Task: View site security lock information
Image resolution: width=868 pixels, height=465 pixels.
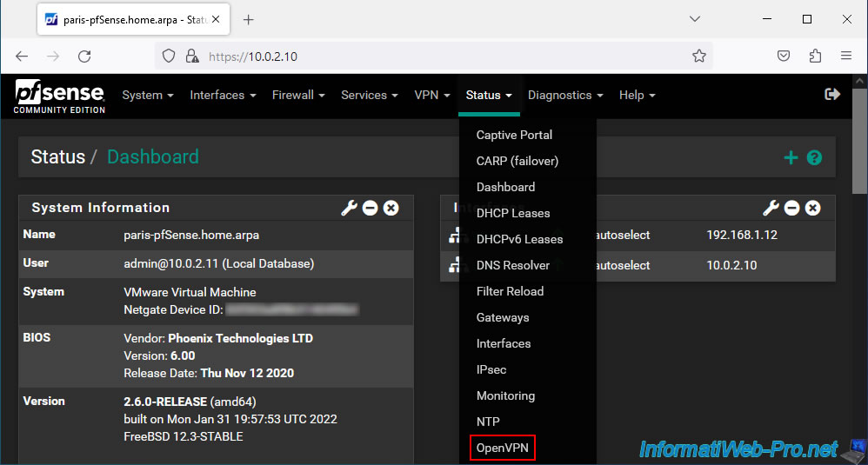Action: point(192,56)
